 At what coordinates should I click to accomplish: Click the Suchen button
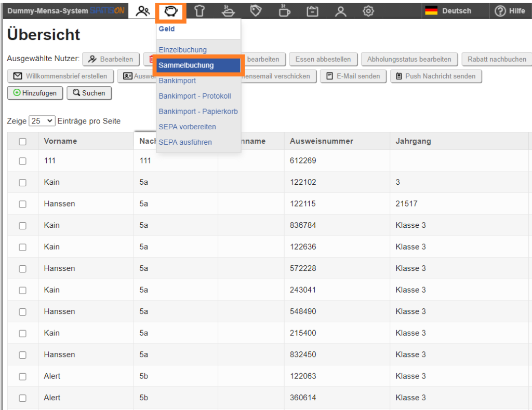pyautogui.click(x=89, y=93)
